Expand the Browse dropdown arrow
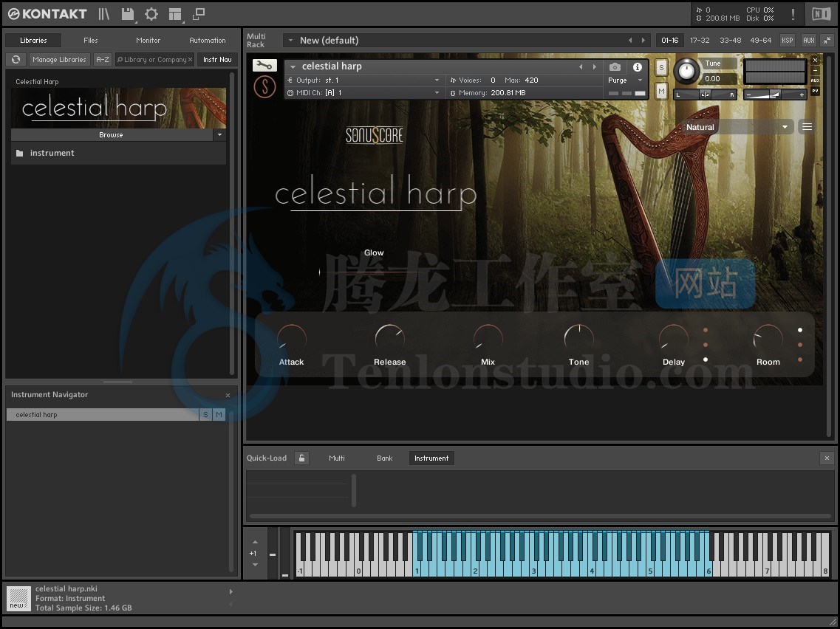Screen dimensions: 840x629 pos(219,135)
